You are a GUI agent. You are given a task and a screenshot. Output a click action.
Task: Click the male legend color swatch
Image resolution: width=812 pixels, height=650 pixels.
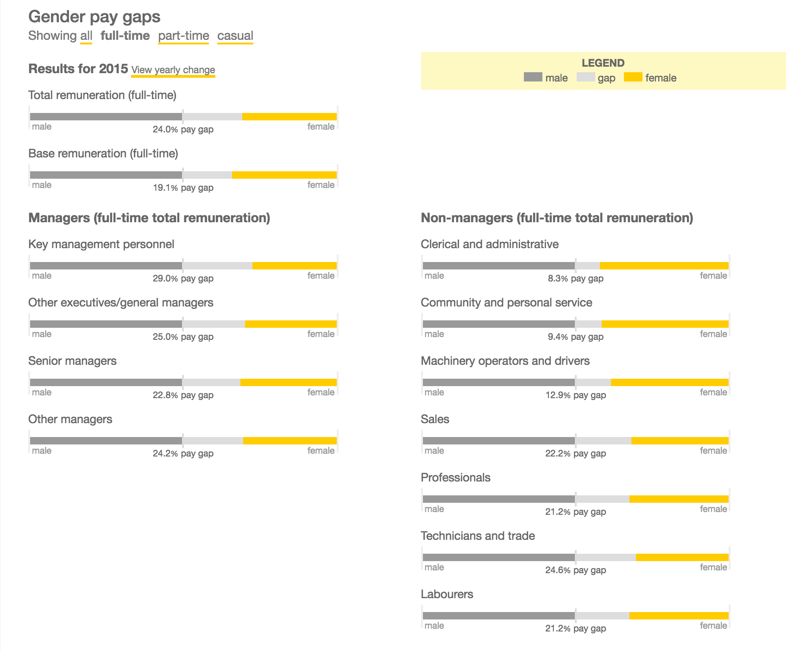(x=533, y=77)
